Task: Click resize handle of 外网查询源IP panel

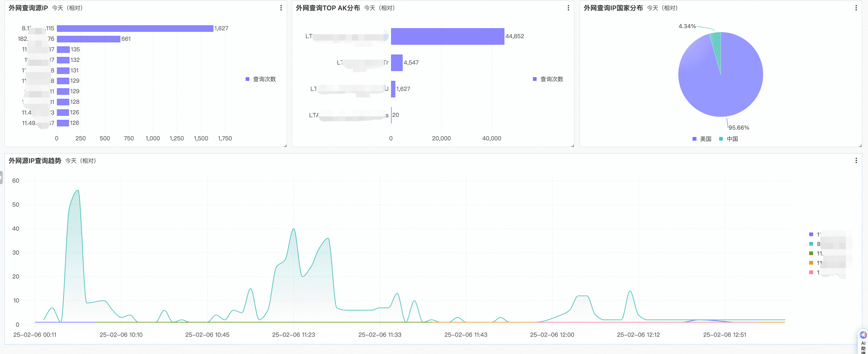Action: point(285,145)
